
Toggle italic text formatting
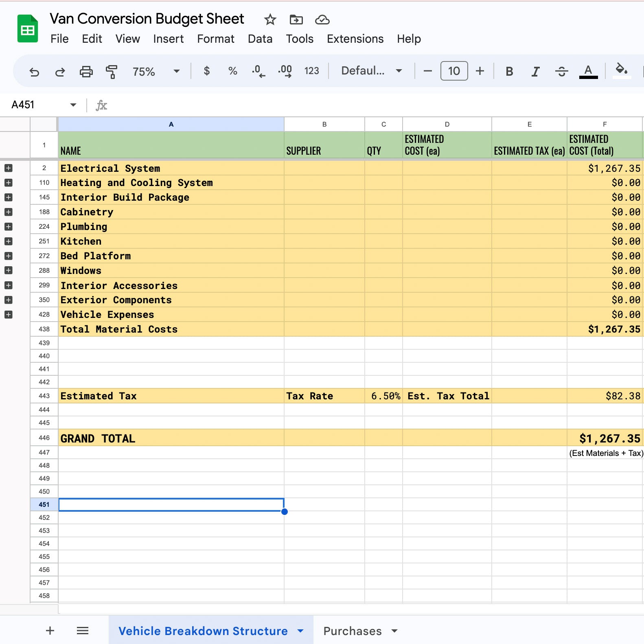535,72
